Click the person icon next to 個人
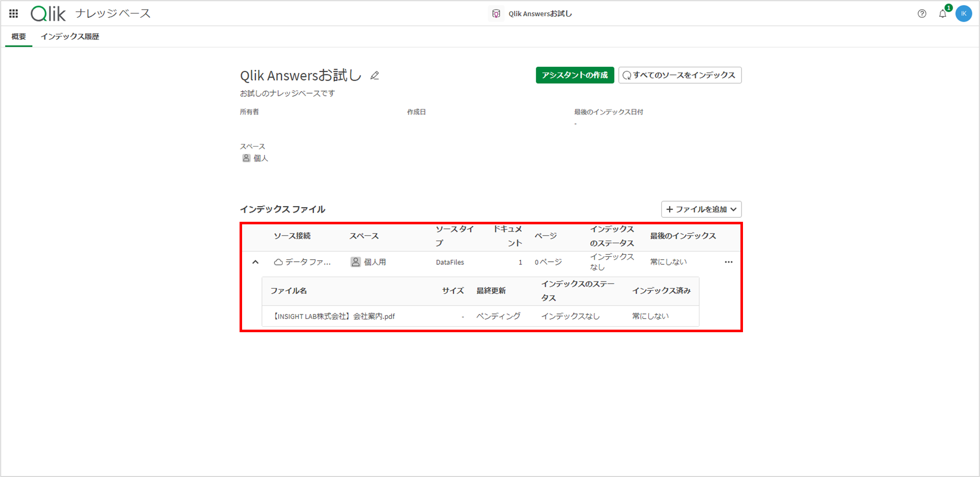This screenshot has width=980, height=477. [x=246, y=158]
